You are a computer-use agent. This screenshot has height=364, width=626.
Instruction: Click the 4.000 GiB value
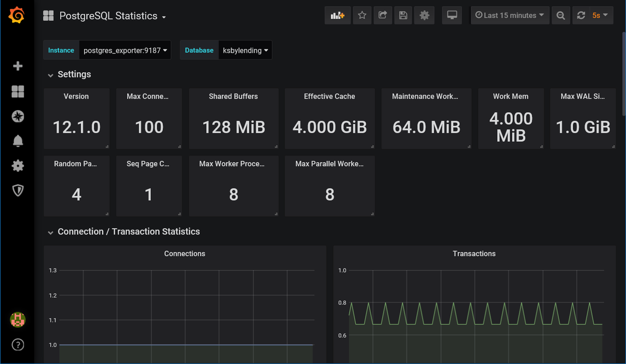click(330, 127)
